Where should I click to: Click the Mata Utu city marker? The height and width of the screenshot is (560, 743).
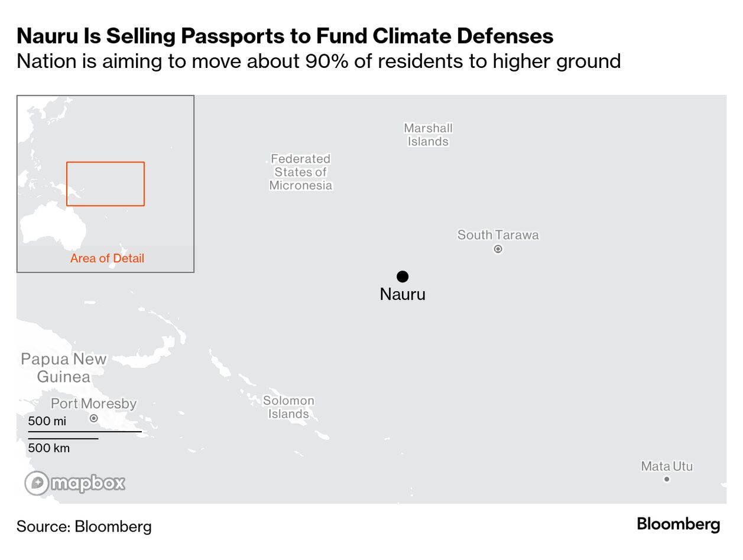click(667, 479)
